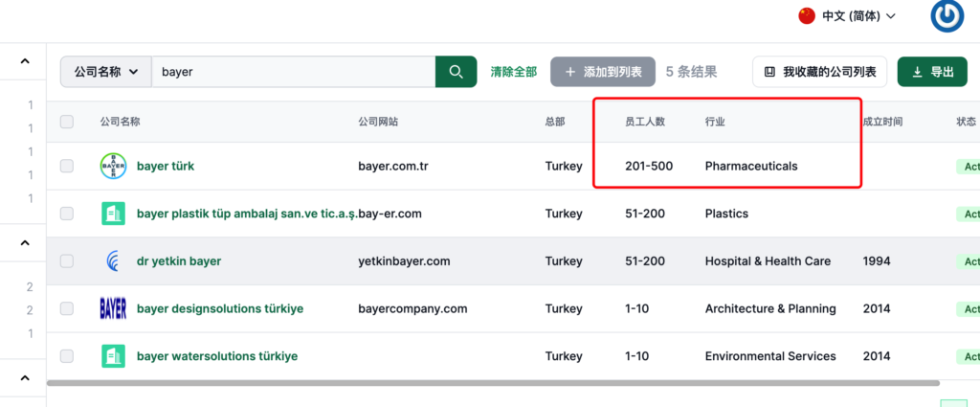Open the dr yetkin bayer company link
Image resolution: width=980 pixels, height=407 pixels.
tap(179, 261)
